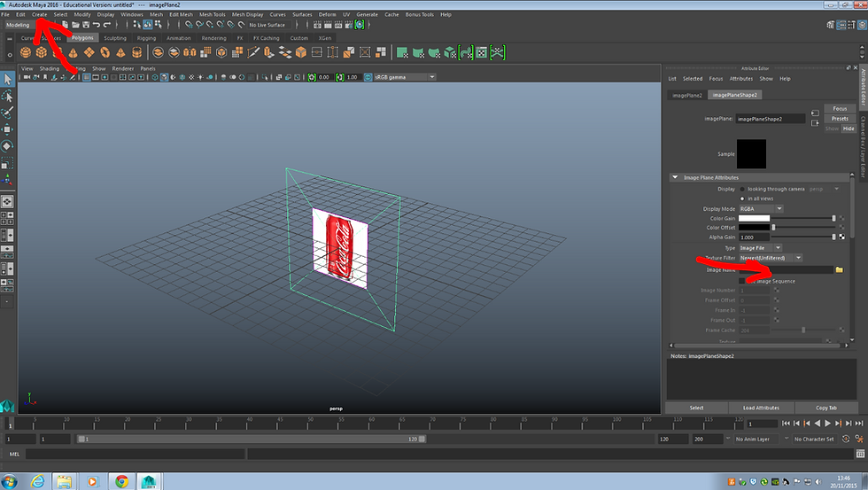The image size is (868, 490).
Task: Open the Renderer panel menu
Action: point(123,68)
